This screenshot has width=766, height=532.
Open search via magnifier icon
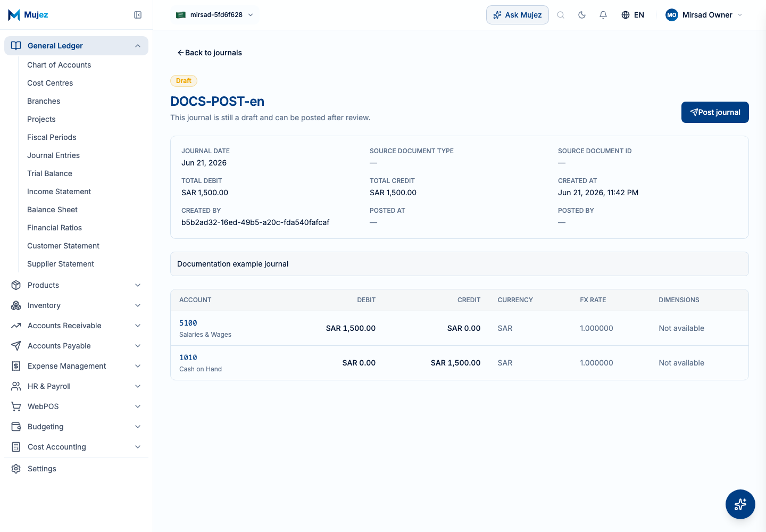(561, 15)
